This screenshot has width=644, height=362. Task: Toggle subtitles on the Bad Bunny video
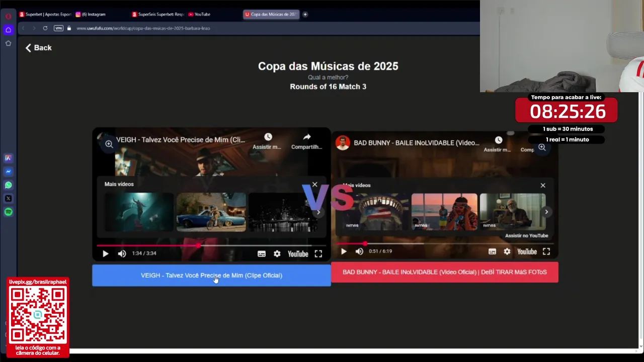pos(492,251)
